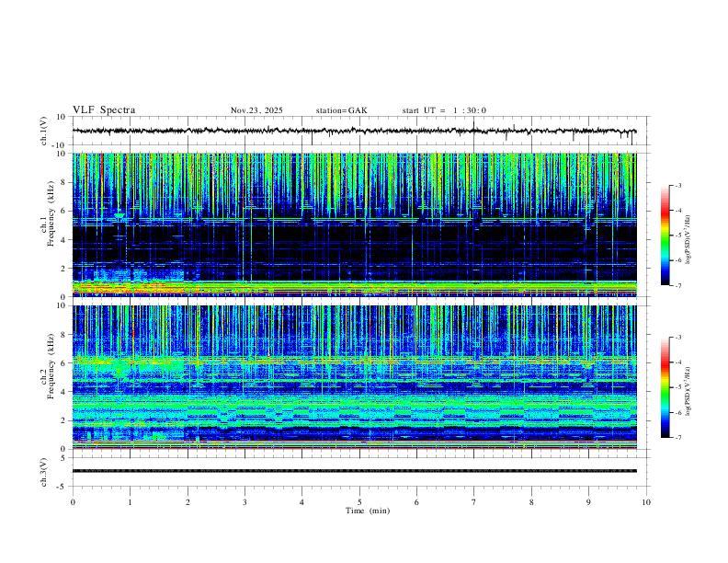
Task: Click the time axis tick label "6"
Action: pyautogui.click(x=416, y=502)
